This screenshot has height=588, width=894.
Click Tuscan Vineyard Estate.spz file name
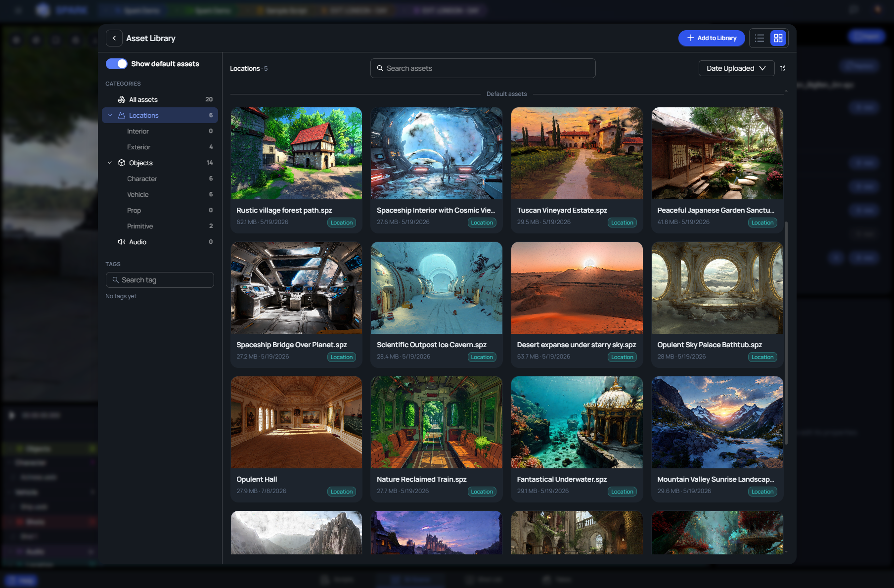pos(562,210)
